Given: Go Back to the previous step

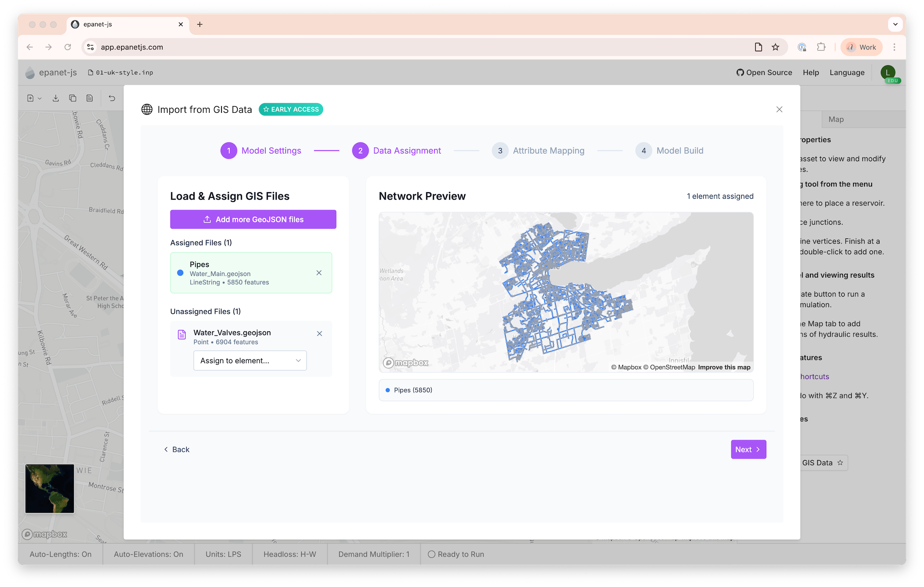Looking at the screenshot, I should (177, 450).
